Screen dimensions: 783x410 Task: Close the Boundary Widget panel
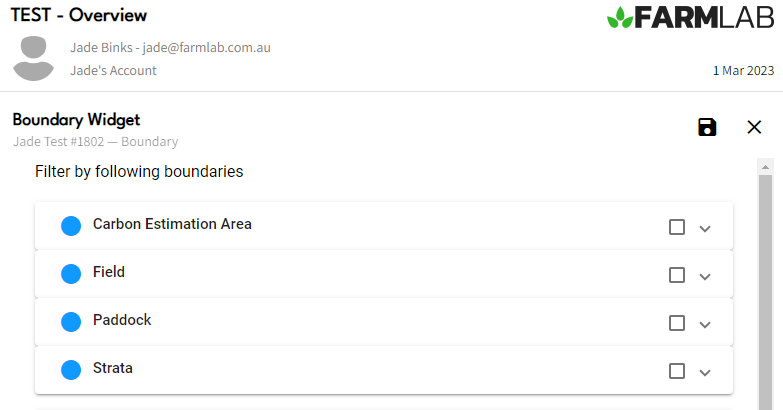(755, 127)
